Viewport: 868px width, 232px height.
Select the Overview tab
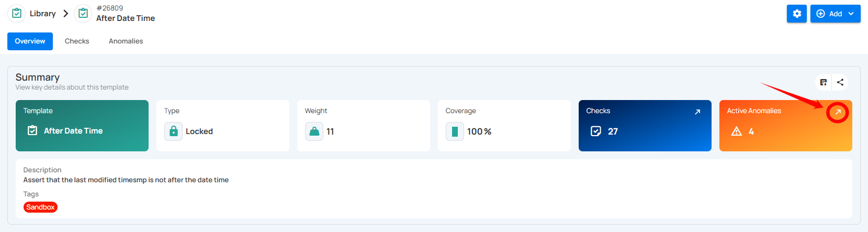click(x=30, y=41)
